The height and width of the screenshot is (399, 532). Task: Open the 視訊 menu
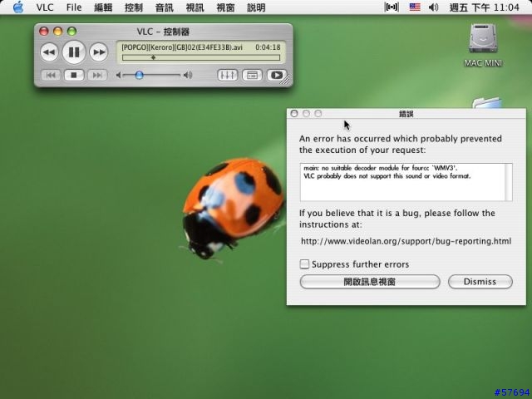[x=195, y=7]
